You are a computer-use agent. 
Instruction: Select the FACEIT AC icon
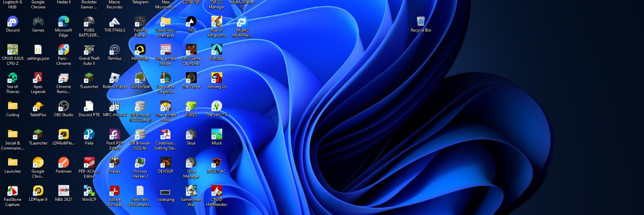click(217, 162)
